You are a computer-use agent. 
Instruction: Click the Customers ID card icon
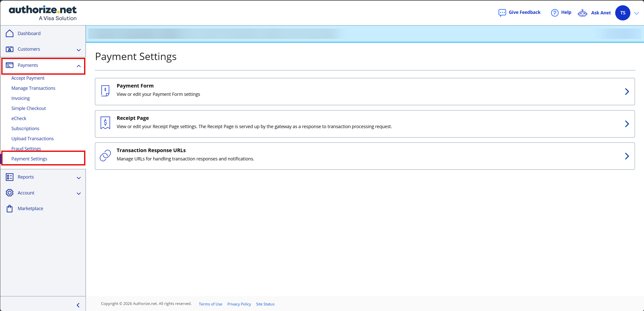(x=10, y=49)
